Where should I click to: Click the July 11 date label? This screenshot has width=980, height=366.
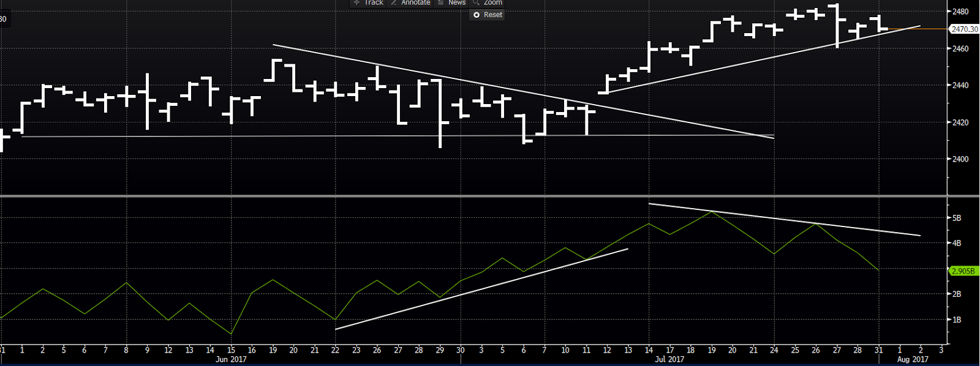586,350
